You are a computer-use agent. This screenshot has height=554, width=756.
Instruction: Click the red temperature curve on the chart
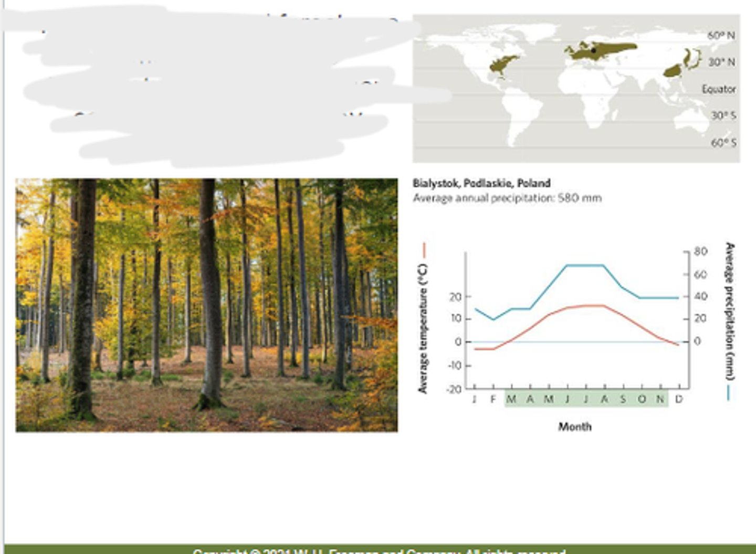(x=576, y=326)
